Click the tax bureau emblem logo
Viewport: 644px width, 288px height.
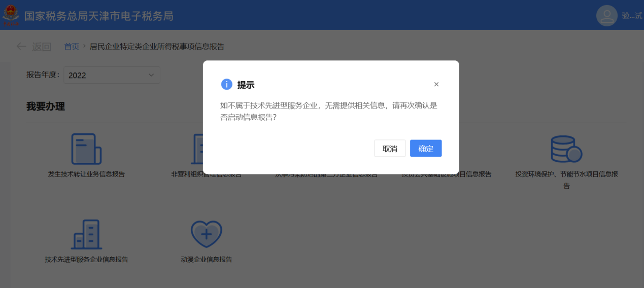11,15
